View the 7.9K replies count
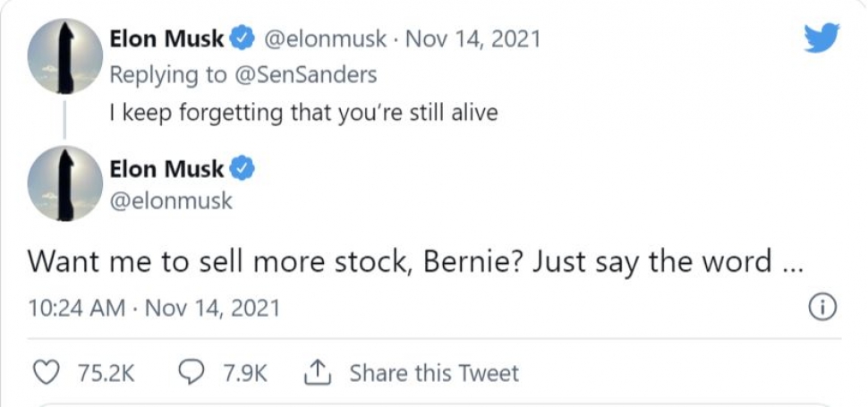Image resolution: width=868 pixels, height=407 pixels. 244,372
